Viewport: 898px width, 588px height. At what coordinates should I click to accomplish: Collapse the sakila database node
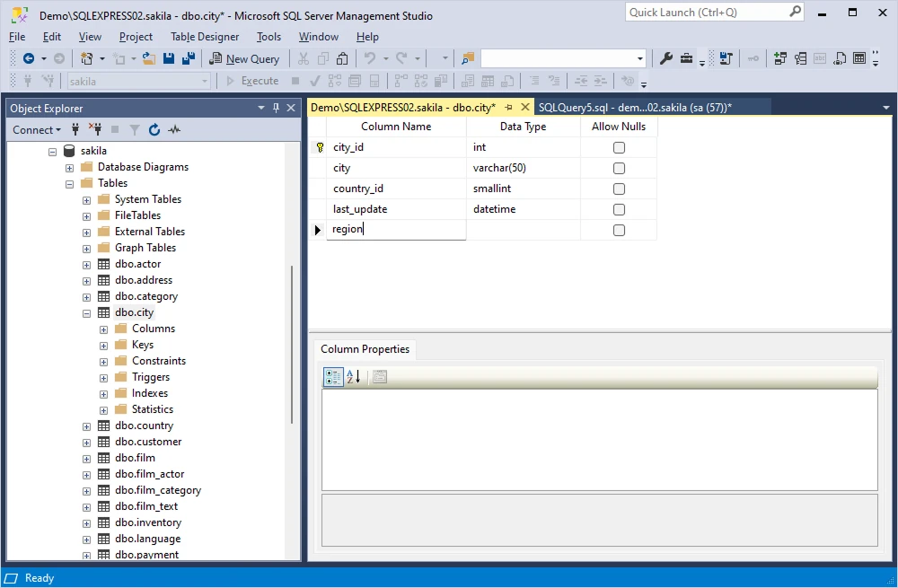[x=53, y=152]
